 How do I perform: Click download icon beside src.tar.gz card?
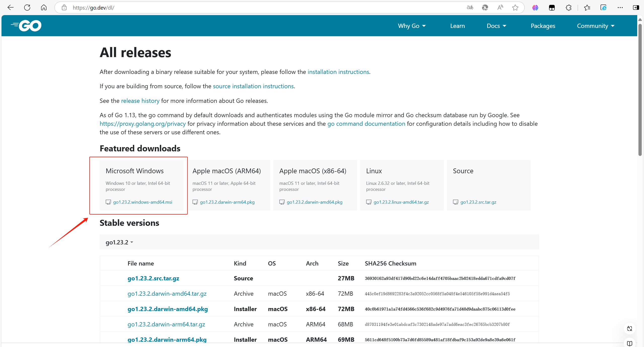click(x=456, y=202)
